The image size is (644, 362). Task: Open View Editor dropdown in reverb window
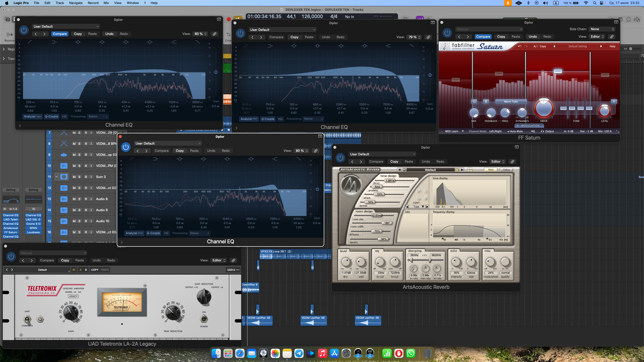(x=498, y=162)
